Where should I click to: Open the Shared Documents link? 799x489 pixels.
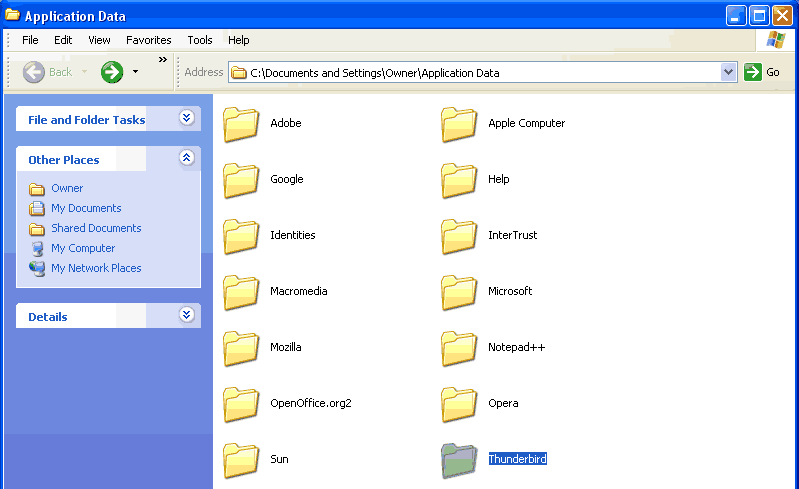tap(96, 228)
